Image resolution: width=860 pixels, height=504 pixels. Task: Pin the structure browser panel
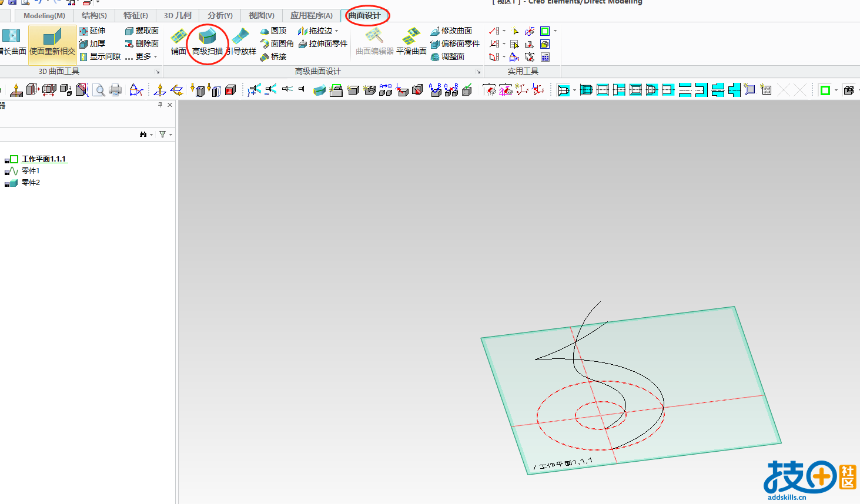coord(160,105)
